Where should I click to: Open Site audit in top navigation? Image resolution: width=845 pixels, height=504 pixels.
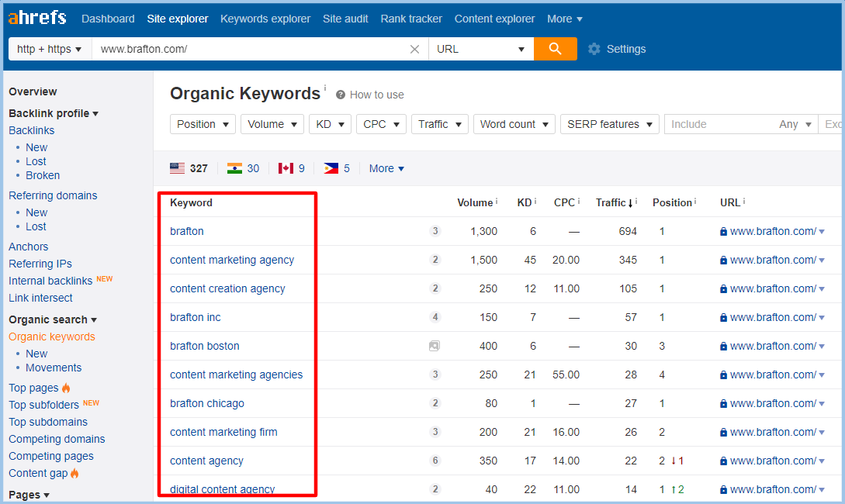pyautogui.click(x=345, y=19)
